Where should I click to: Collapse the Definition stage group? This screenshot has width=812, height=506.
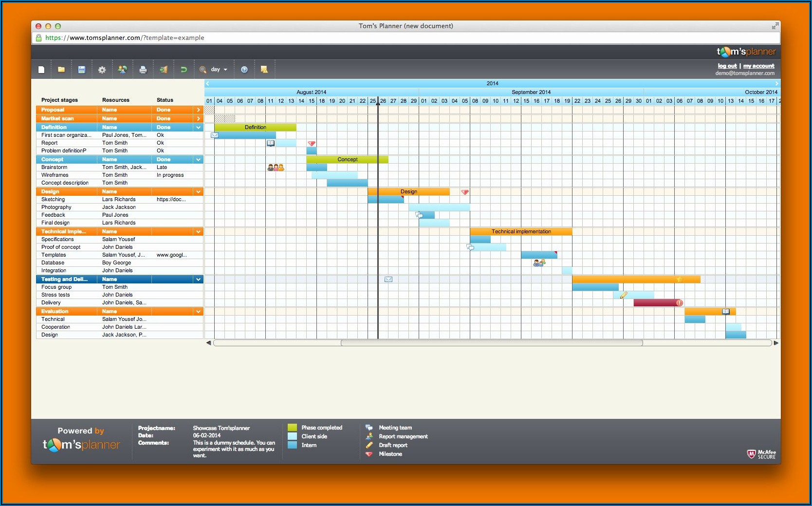point(198,128)
